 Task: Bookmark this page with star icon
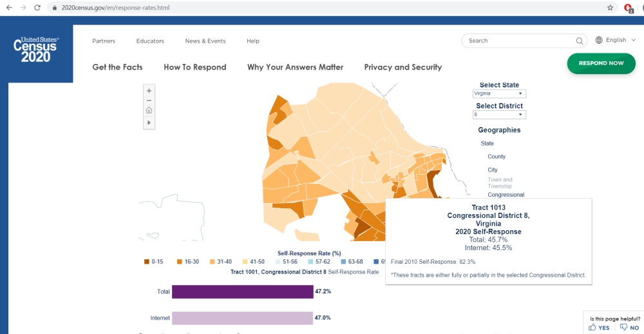(x=610, y=8)
